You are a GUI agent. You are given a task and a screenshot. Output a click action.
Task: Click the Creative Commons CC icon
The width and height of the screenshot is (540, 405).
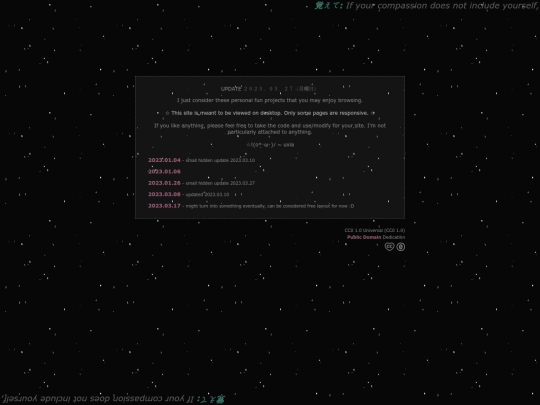tap(389, 247)
